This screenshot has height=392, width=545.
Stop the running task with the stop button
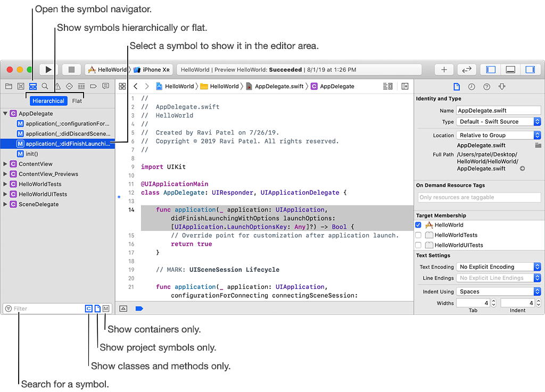click(71, 70)
